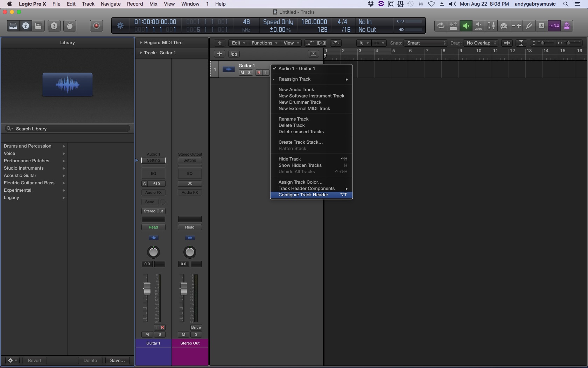Toggle the 1234 Count-in button

pyautogui.click(x=554, y=26)
